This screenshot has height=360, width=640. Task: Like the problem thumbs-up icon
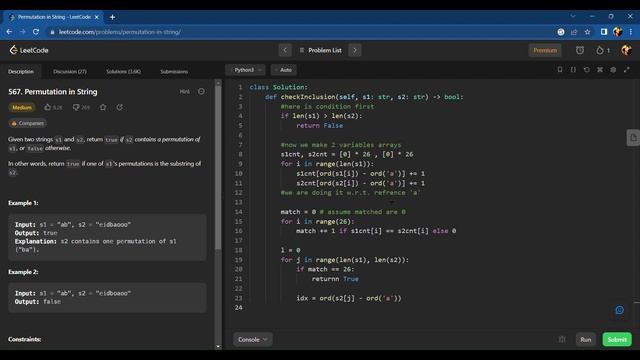point(48,107)
